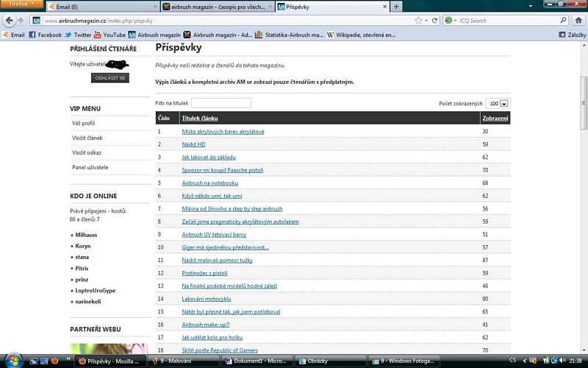Select Vložit článek in VIP menu

coord(87,138)
